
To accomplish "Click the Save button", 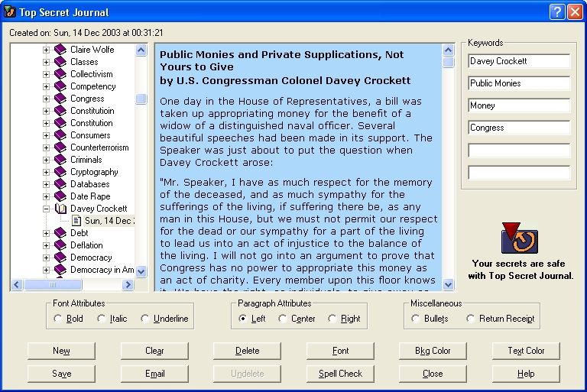I will click(61, 374).
